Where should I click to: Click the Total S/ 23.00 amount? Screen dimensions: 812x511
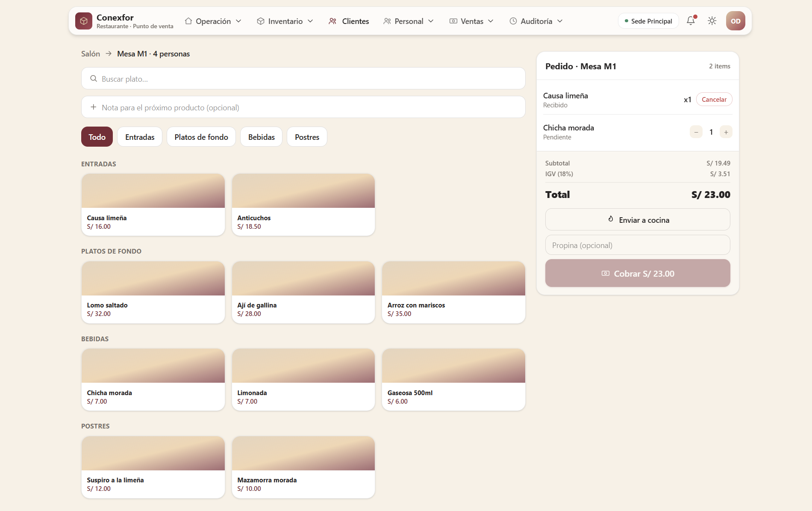point(711,195)
